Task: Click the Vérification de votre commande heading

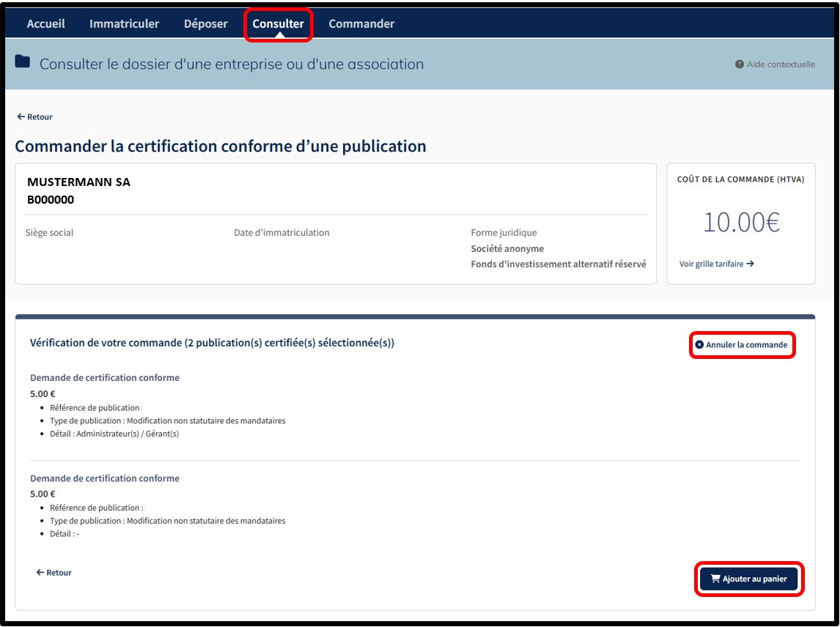Action: pyautogui.click(x=212, y=343)
